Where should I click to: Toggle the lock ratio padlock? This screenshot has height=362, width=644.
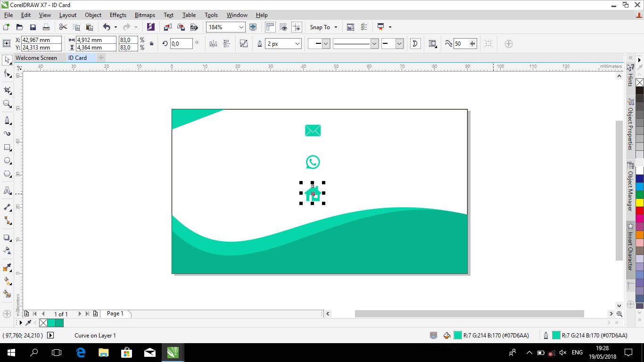pyautogui.click(x=151, y=44)
